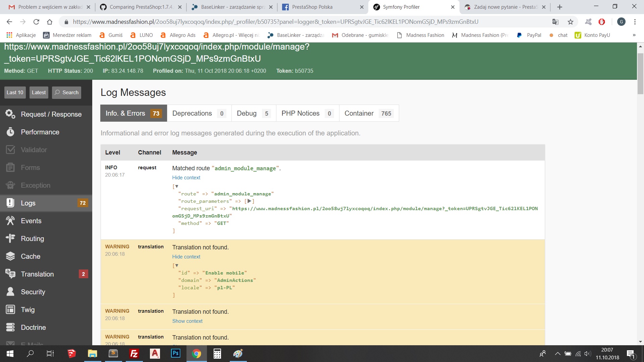Click the Twig panel icon

coord(10,310)
